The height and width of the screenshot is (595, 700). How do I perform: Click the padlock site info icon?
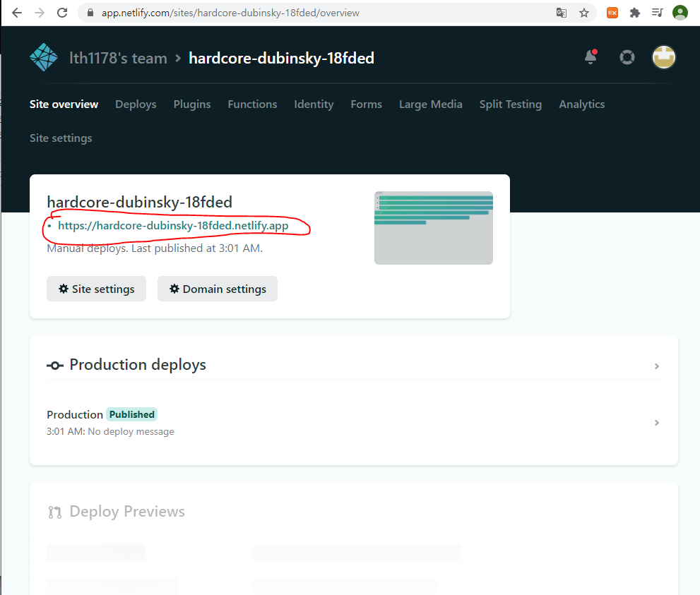pyautogui.click(x=90, y=13)
